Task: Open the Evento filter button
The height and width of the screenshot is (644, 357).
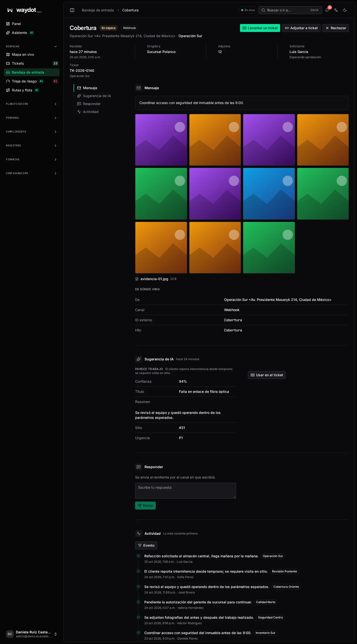Action: [146, 545]
